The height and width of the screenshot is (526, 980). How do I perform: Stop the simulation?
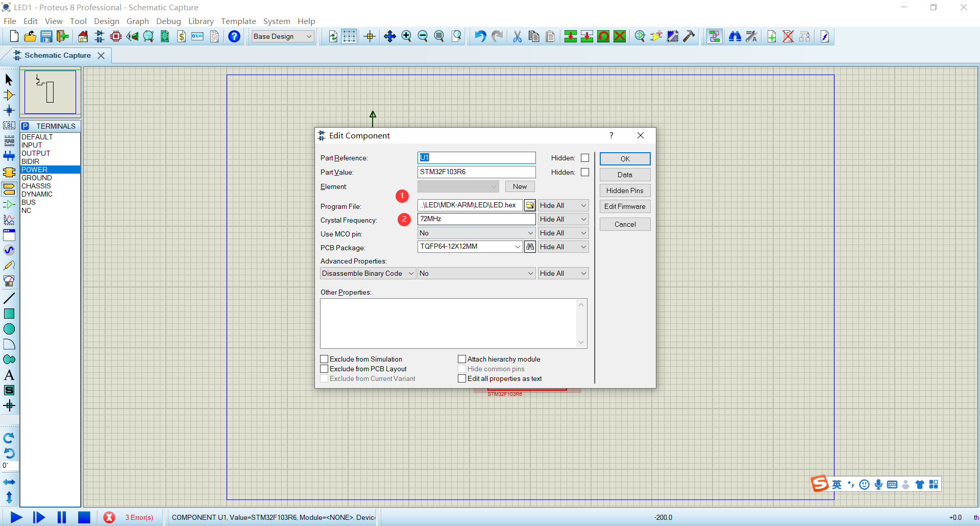84,517
